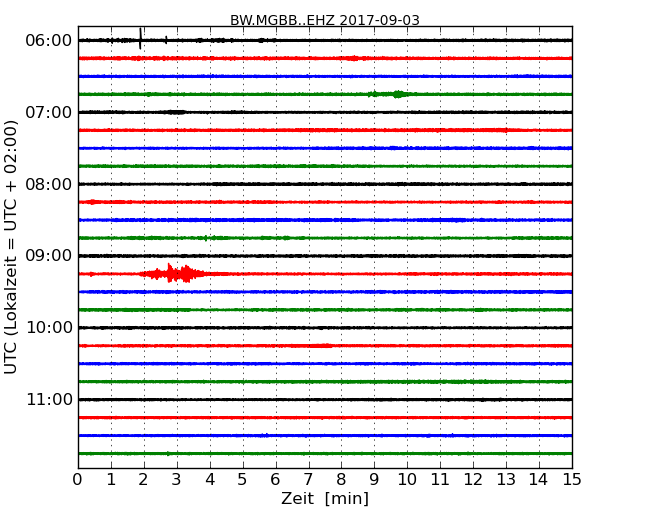Click the x-axis tick label 12

tap(473, 480)
